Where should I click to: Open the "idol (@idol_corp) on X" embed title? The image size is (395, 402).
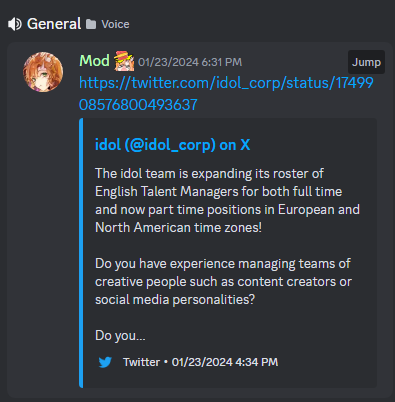point(172,145)
